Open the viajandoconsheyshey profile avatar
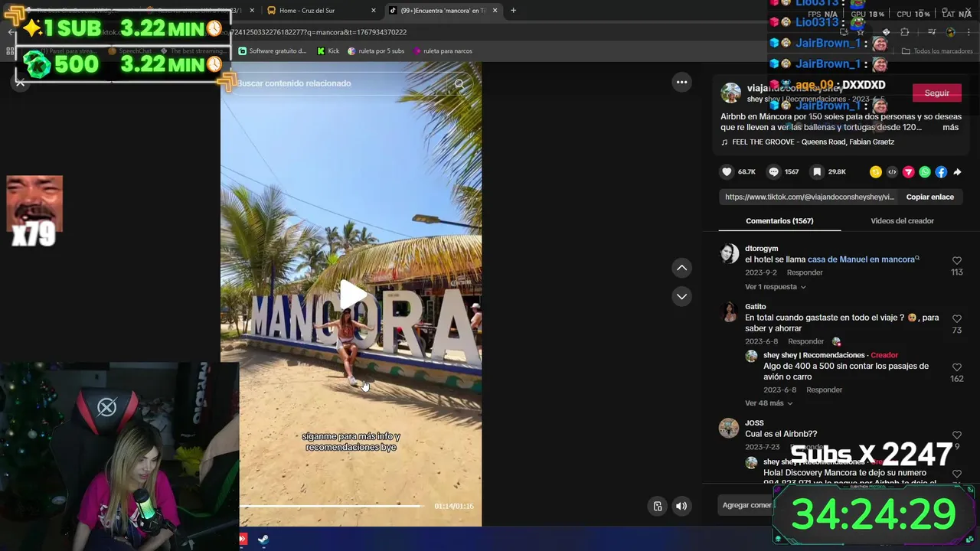This screenshot has height=551, width=980. click(730, 93)
